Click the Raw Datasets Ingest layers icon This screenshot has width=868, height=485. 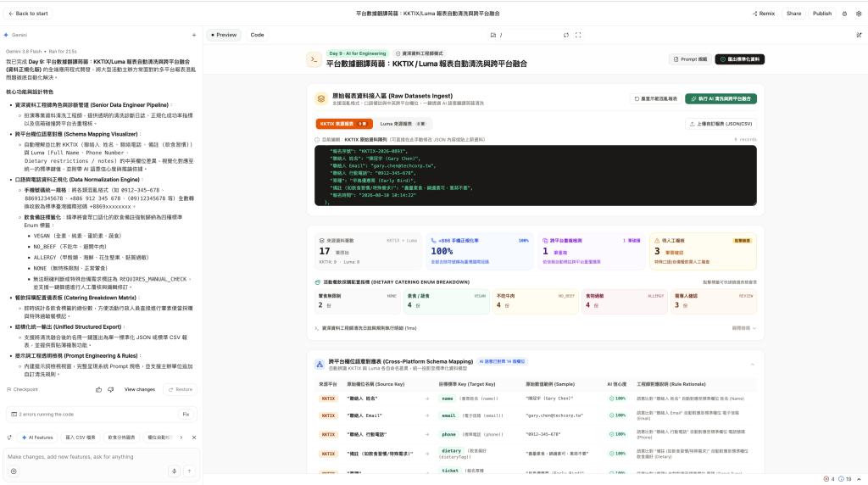coord(321,99)
